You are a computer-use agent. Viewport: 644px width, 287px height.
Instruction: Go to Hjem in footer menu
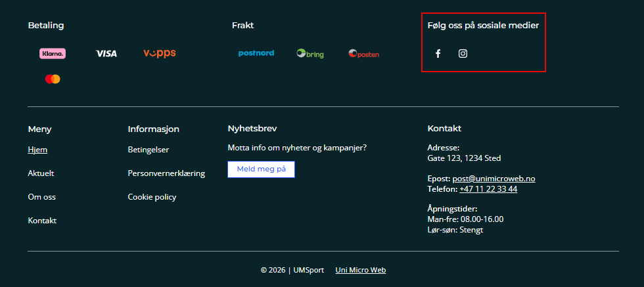click(x=37, y=150)
